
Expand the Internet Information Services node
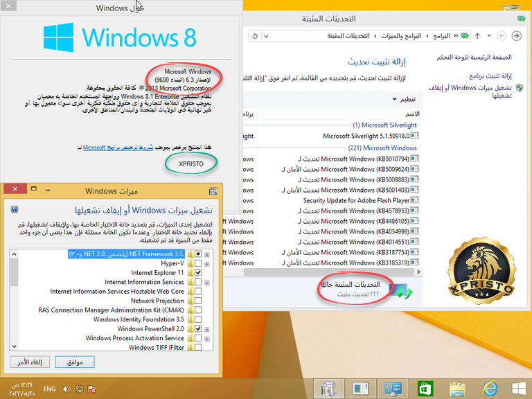tap(207, 283)
